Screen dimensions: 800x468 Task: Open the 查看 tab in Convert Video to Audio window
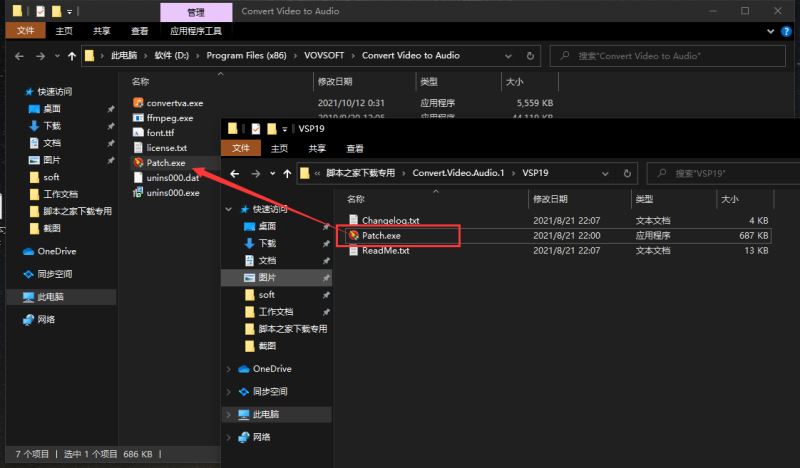140,31
